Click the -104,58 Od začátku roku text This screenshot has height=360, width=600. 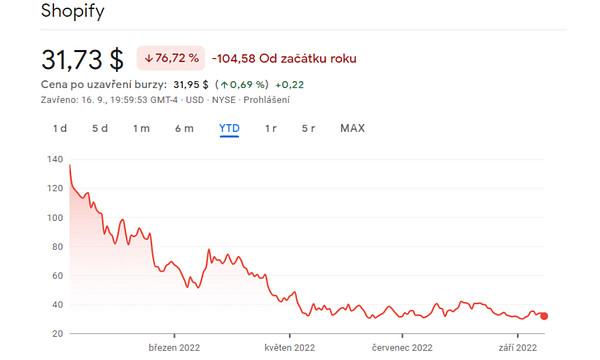(284, 59)
